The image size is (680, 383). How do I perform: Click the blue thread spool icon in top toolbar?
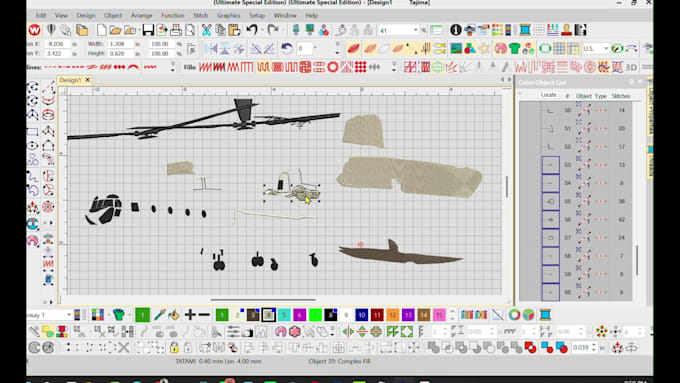click(525, 30)
